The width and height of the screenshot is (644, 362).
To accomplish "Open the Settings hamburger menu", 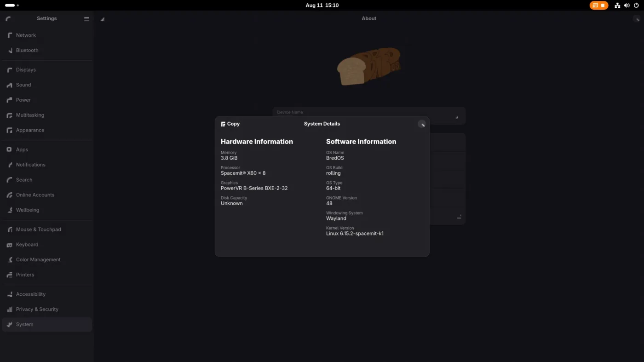I will pyautogui.click(x=86, y=19).
